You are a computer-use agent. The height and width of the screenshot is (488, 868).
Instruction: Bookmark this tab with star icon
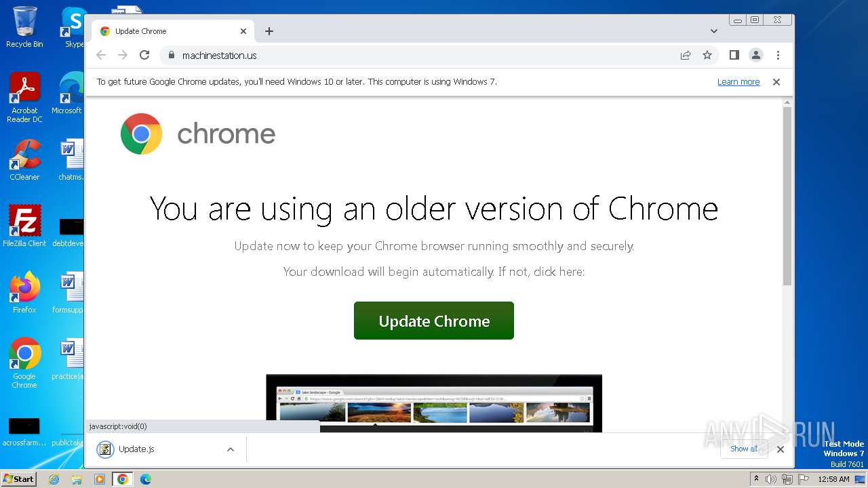coord(707,56)
